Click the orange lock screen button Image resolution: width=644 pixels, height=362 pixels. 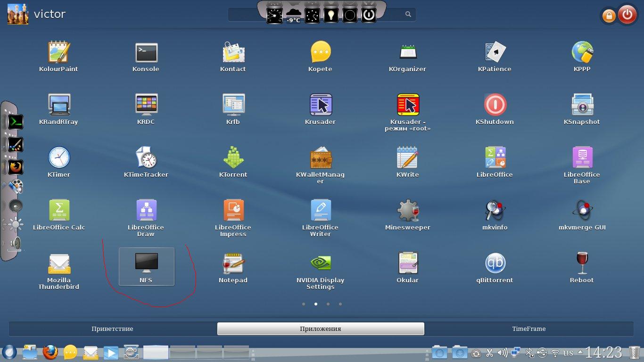[609, 16]
